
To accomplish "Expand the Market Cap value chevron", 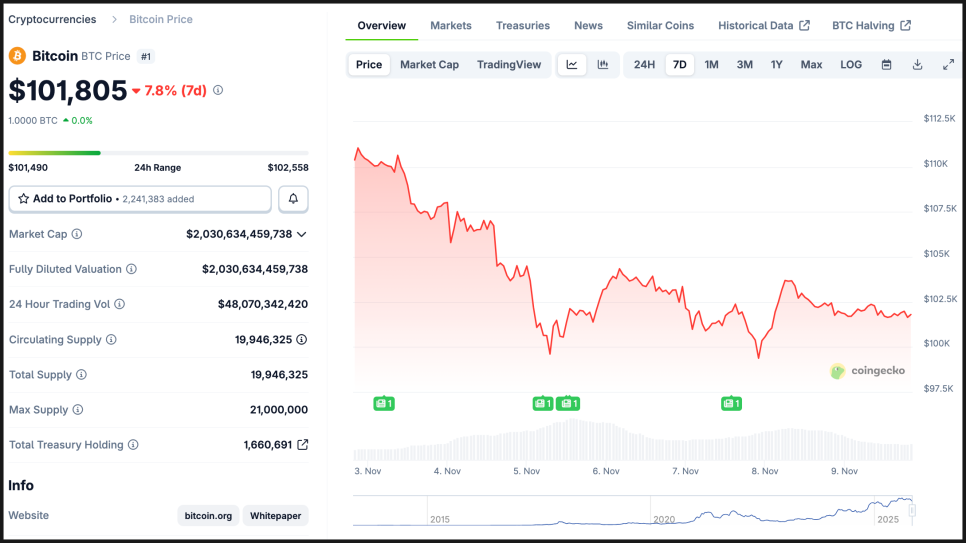I will 302,234.
